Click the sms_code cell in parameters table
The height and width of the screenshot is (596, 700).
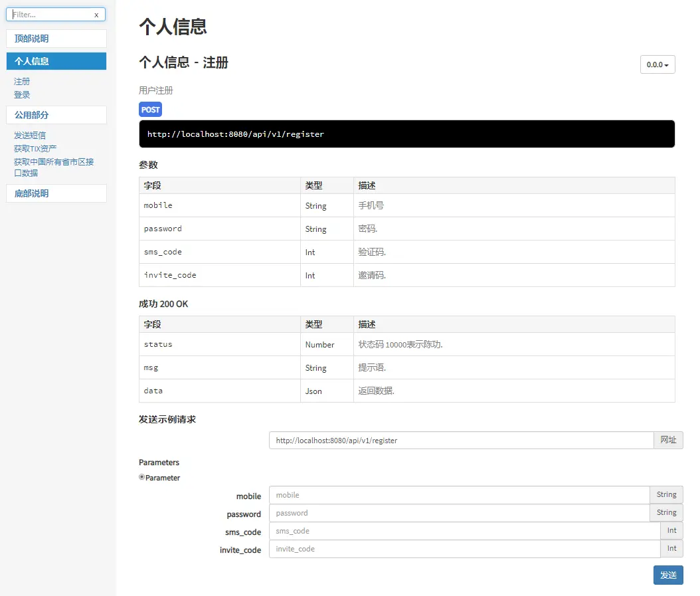coord(220,252)
